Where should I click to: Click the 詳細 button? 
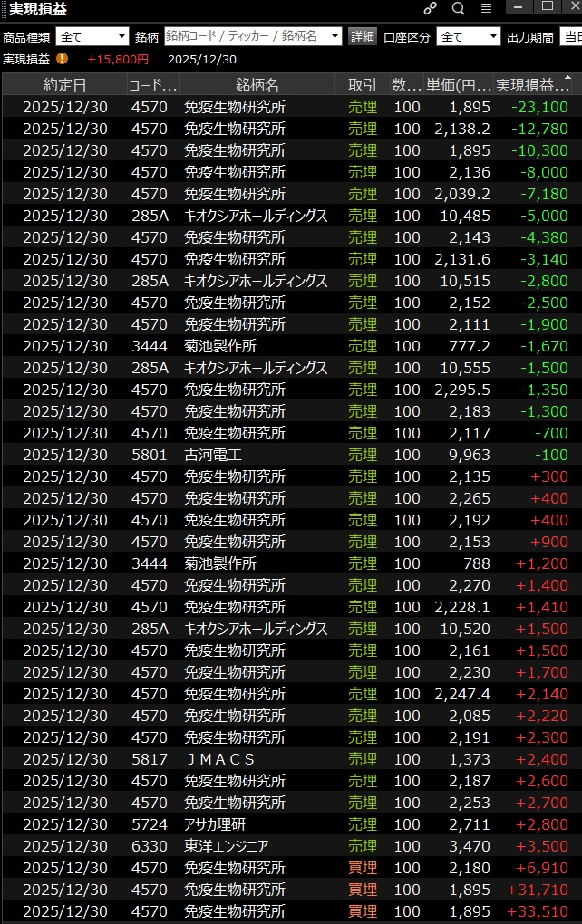[x=362, y=37]
